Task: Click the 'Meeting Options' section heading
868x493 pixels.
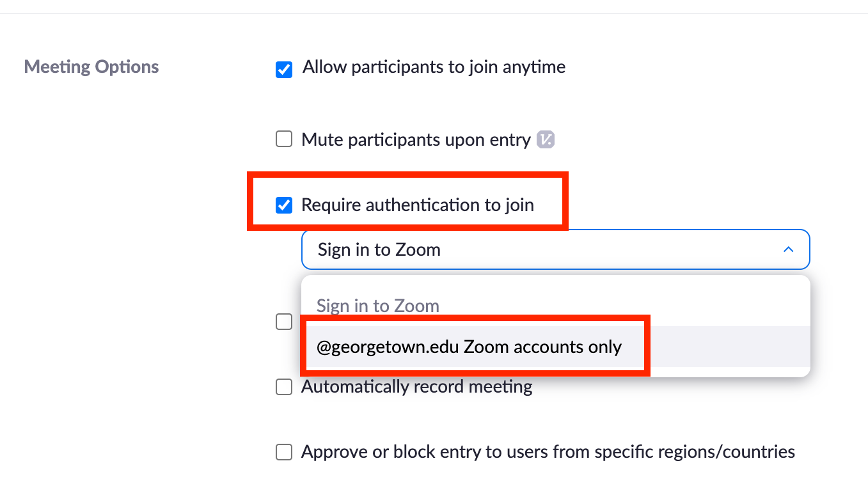Action: click(91, 67)
